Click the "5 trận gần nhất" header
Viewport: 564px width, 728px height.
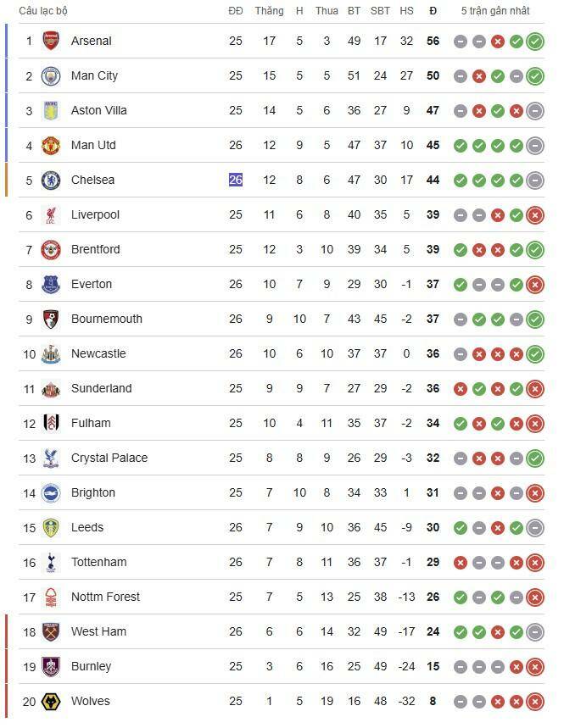(495, 11)
